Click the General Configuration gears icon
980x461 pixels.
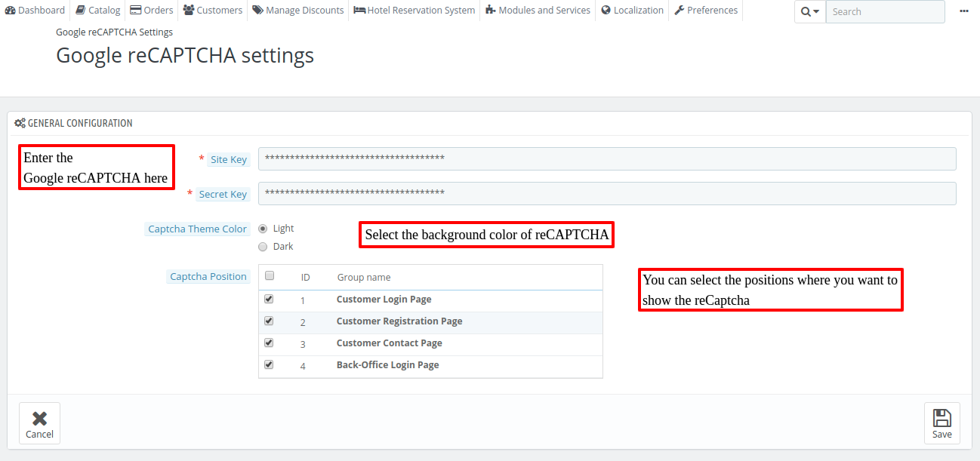click(20, 123)
